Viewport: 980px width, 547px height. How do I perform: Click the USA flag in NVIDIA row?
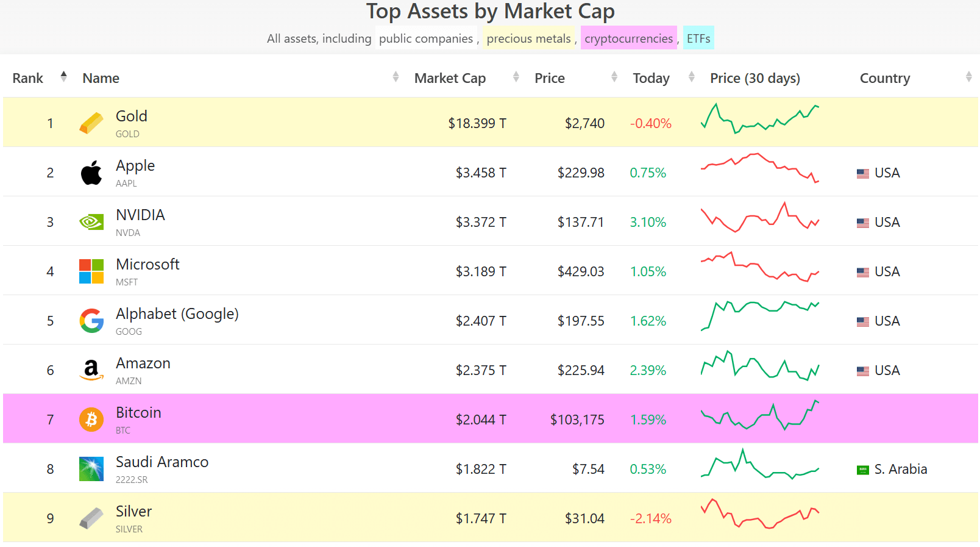coord(863,223)
